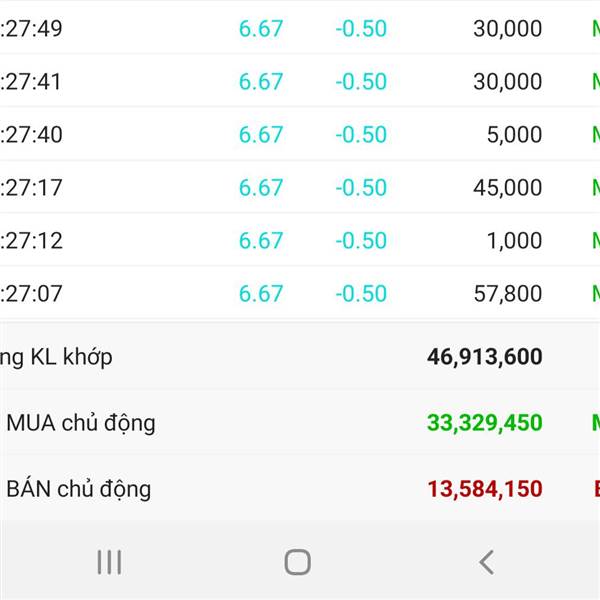600x600 pixels.
Task: Tap the 6.67 price in the 27:49 row
Action: (x=261, y=28)
